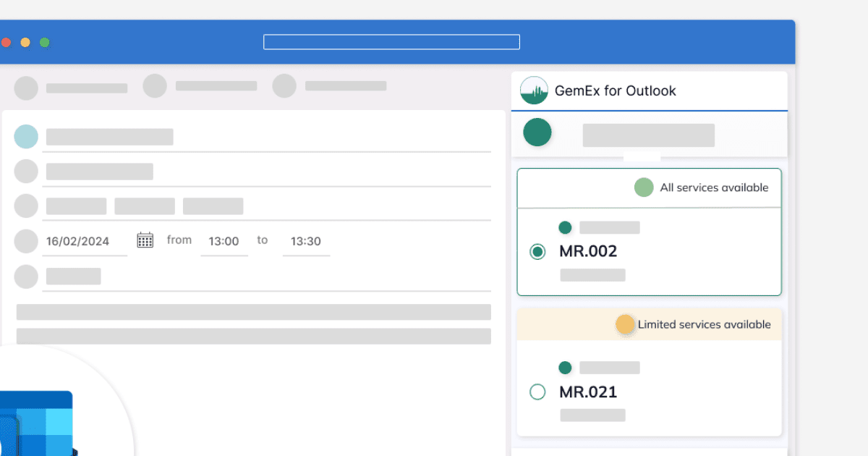Click the green availability indicator beside All services available
Image resolution: width=868 pixels, height=456 pixels.
(x=644, y=187)
